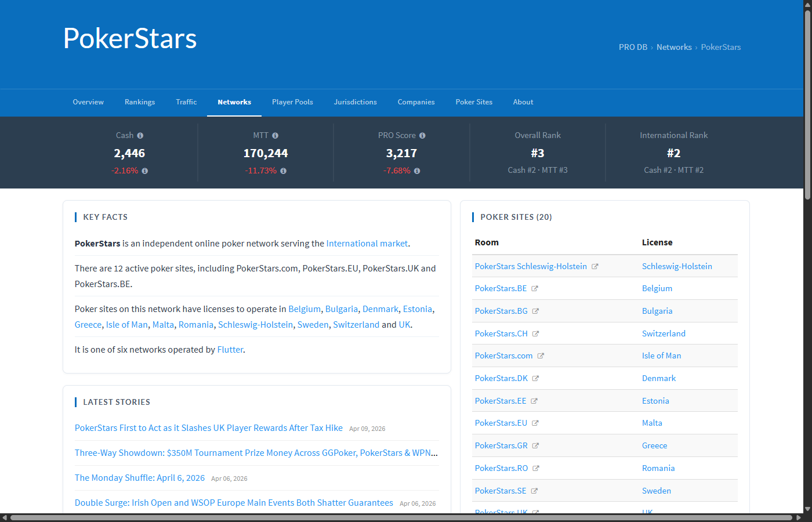Screen dimensions: 812x522
Task: Click the Belgium license link
Action: [x=657, y=288]
